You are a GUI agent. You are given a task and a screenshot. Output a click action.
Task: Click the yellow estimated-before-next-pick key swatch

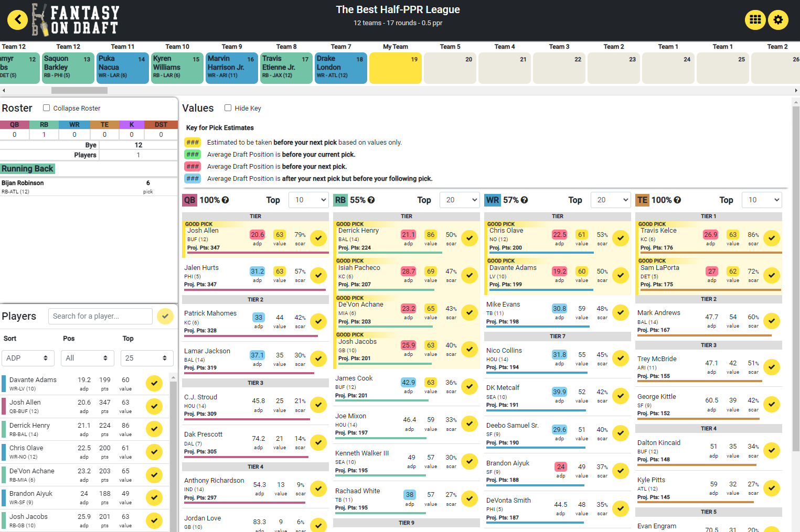[193, 143]
